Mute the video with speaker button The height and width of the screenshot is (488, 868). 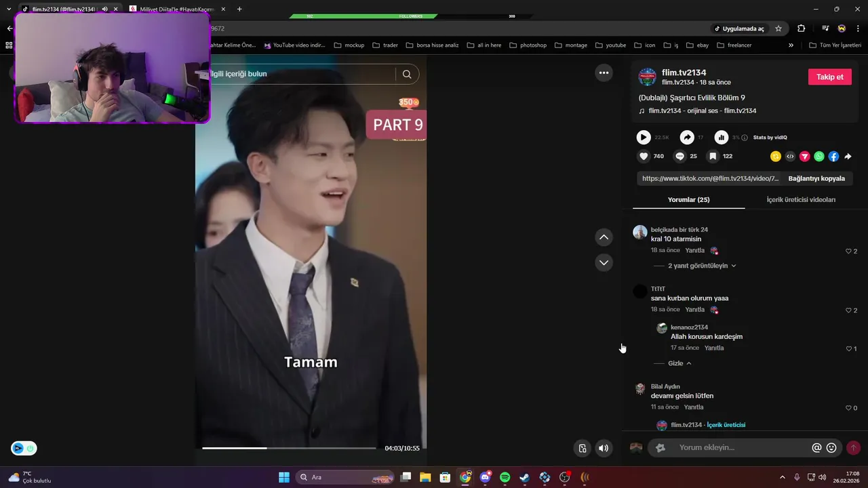tap(604, 448)
